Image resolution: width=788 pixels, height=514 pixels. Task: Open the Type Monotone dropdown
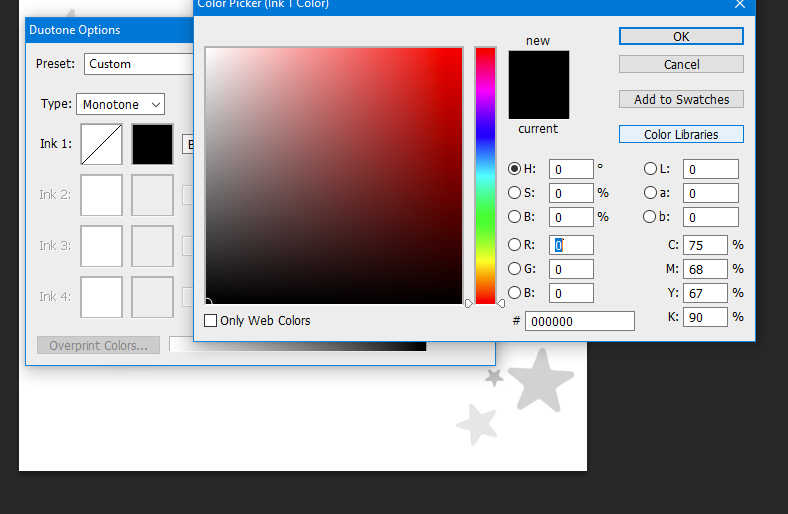120,104
